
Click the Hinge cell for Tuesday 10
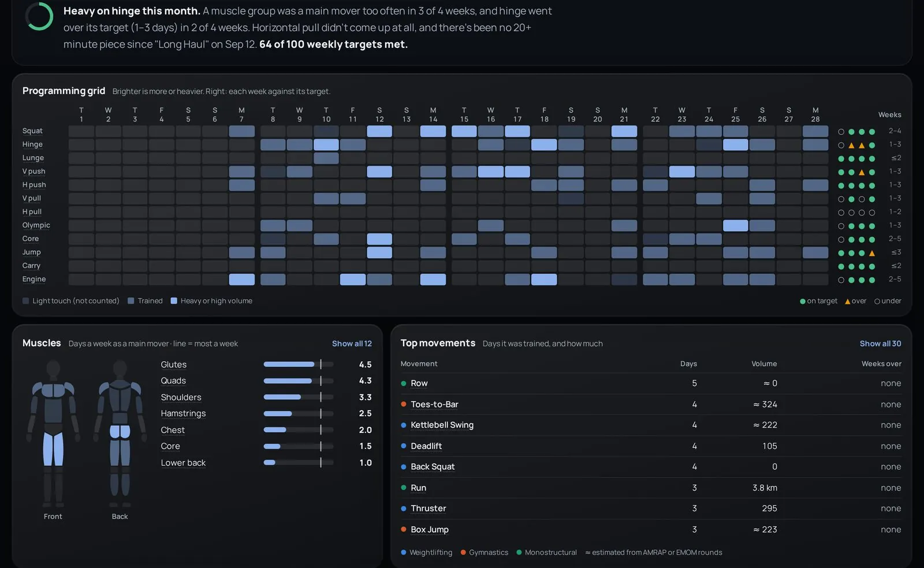tap(326, 144)
